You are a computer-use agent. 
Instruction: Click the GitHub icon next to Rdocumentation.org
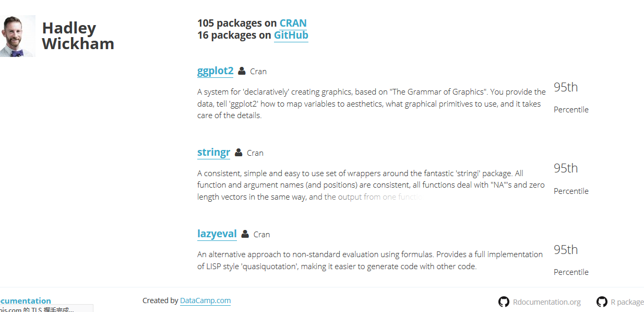504,302
